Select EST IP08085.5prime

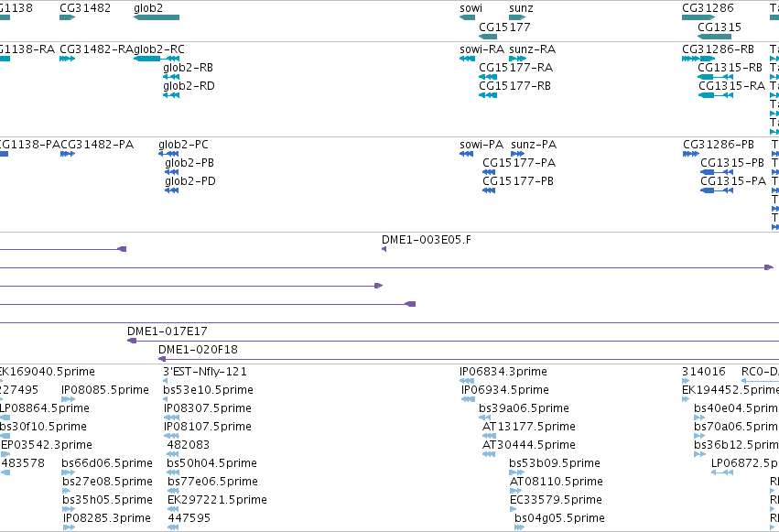click(68, 399)
